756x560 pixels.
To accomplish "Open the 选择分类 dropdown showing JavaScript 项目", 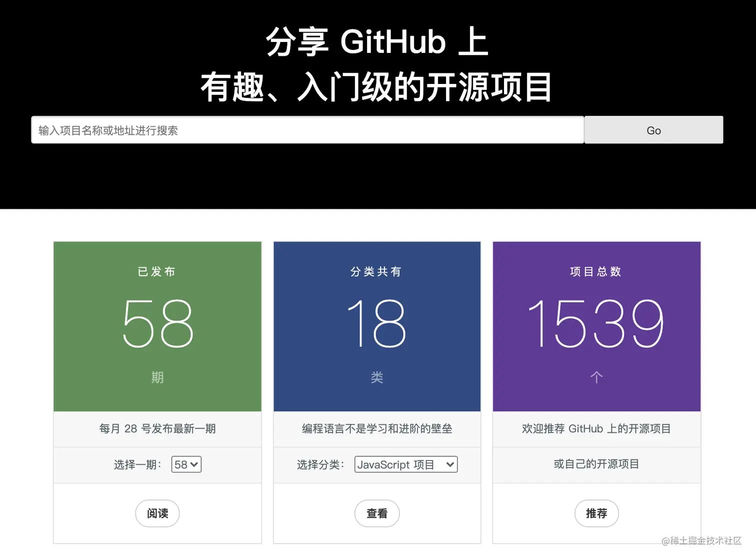I will point(405,465).
